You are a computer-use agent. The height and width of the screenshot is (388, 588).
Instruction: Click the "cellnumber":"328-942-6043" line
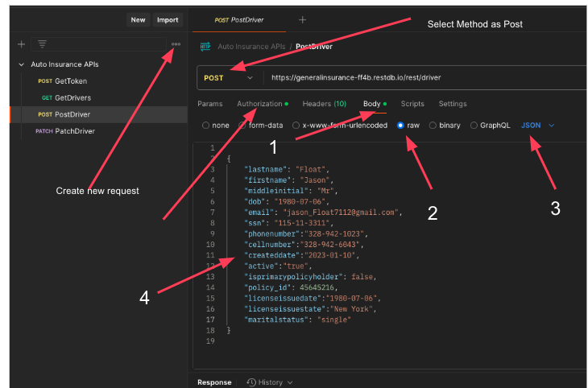304,245
